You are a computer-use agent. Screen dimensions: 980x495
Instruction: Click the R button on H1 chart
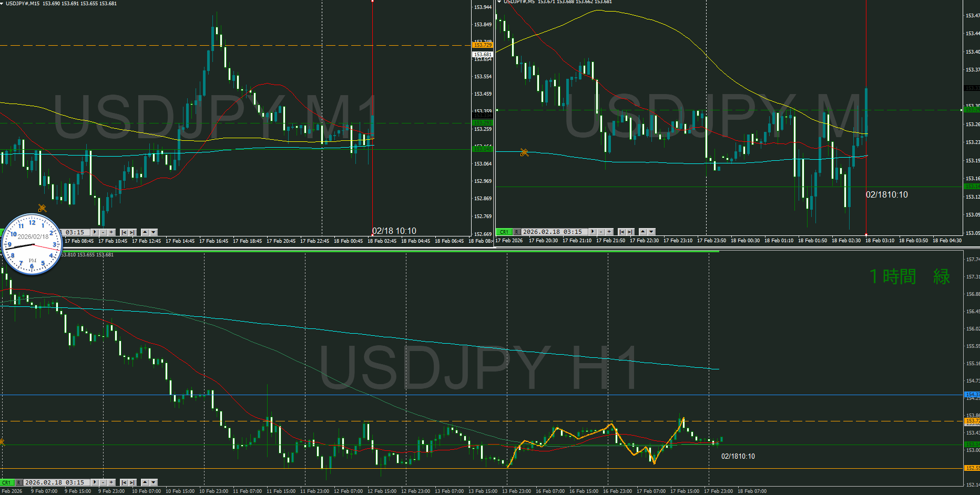click(18, 482)
